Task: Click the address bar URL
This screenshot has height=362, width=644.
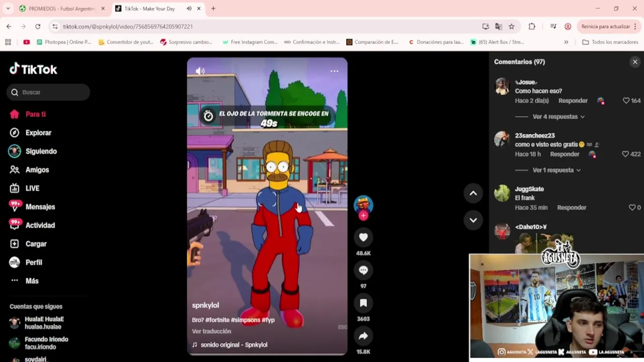Action: [x=128, y=26]
